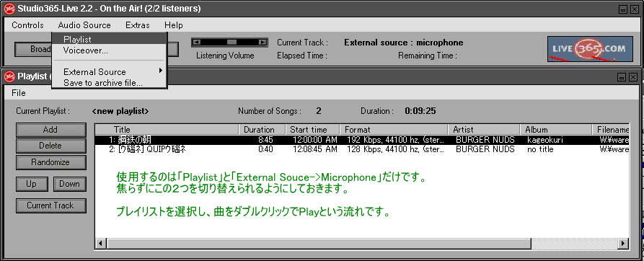
Task: Click the 'kageokuri' album cell
Action: (x=545, y=140)
